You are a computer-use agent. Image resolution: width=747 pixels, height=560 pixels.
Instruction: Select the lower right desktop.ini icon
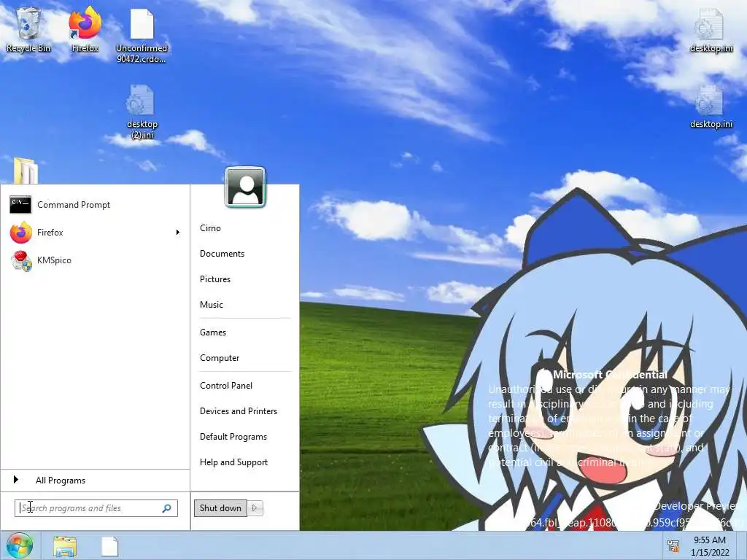pyautogui.click(x=711, y=106)
